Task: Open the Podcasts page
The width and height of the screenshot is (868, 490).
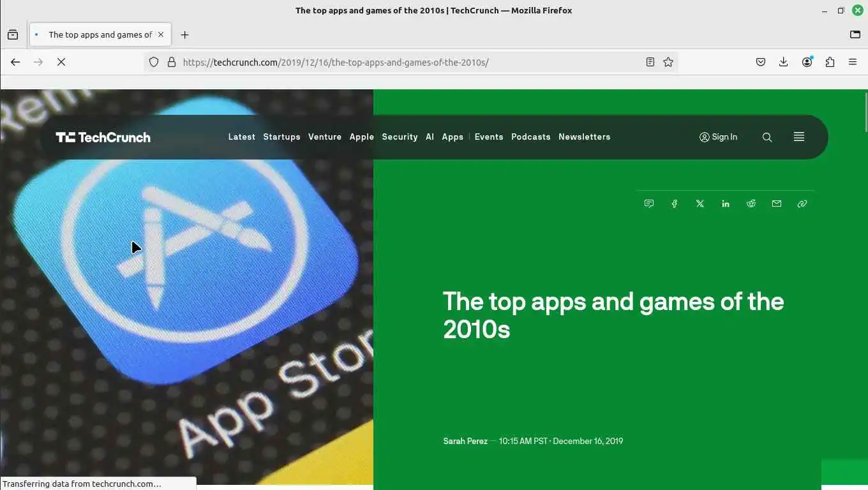Action: pos(531,137)
